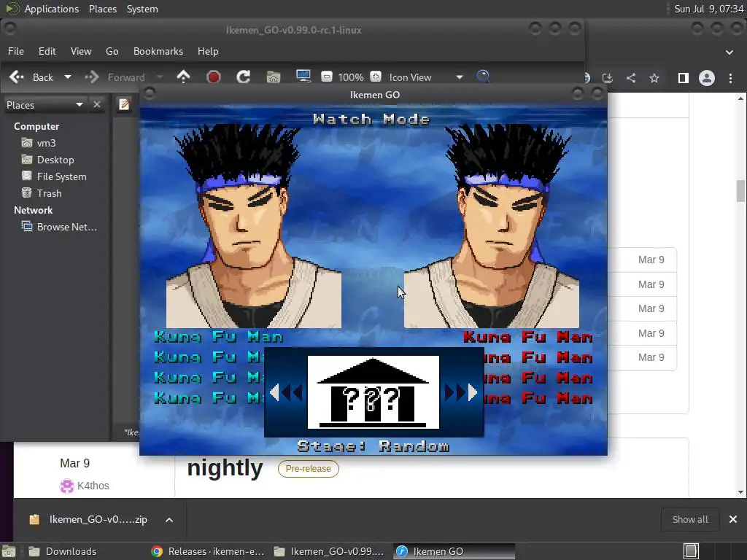The image size is (747, 560).
Task: Expand Chrome tab search chevron
Action: click(x=729, y=52)
